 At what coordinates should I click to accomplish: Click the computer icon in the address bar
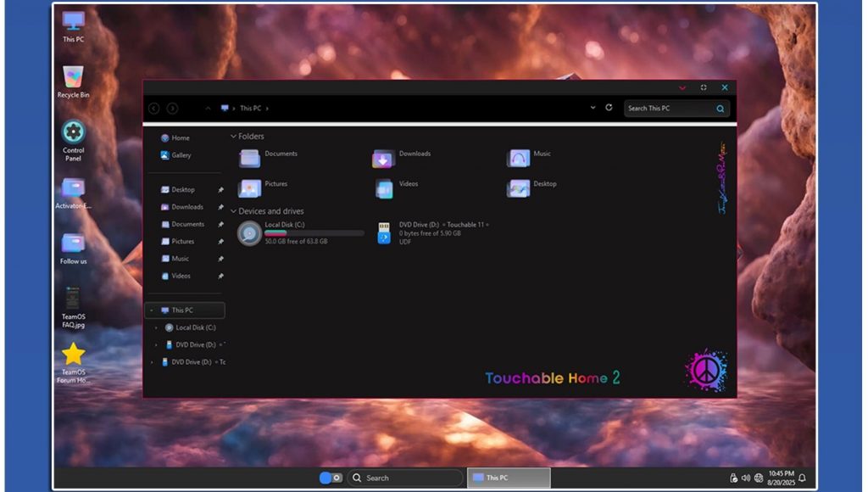224,108
